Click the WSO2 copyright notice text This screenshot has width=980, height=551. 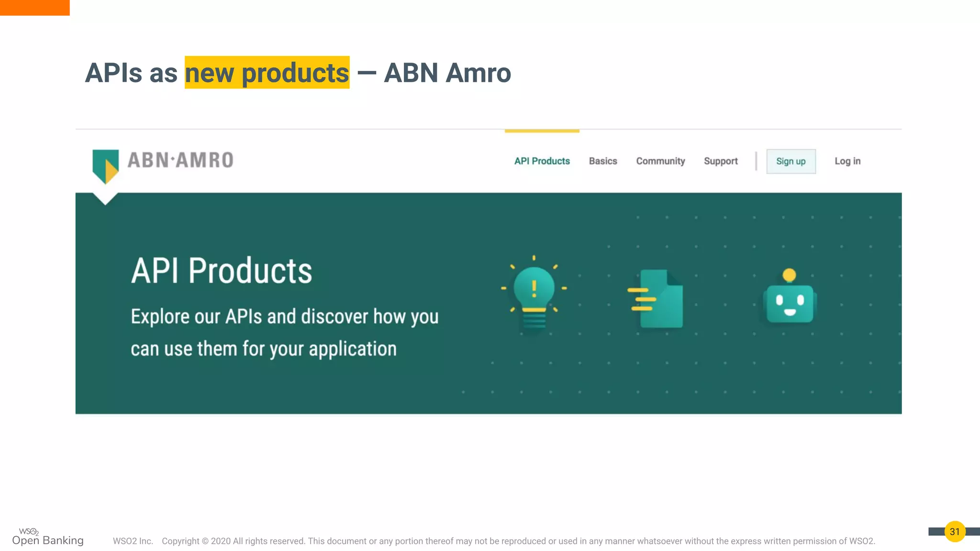pos(494,541)
